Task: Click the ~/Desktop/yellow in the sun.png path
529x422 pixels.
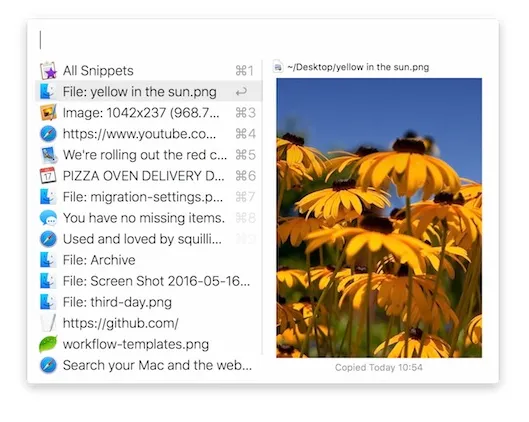Action: point(358,67)
